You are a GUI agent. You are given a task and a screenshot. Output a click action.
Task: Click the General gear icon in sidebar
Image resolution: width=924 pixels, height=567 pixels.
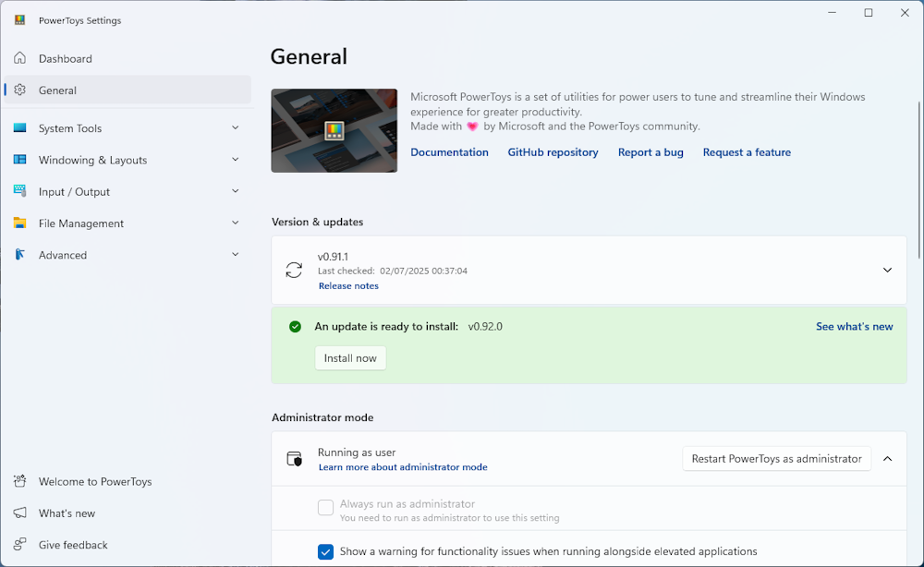(x=20, y=90)
